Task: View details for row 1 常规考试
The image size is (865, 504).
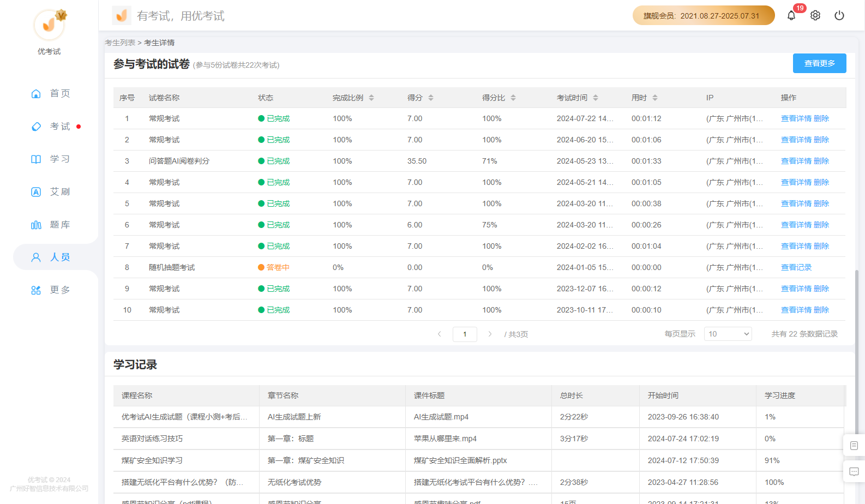Action: 796,118
